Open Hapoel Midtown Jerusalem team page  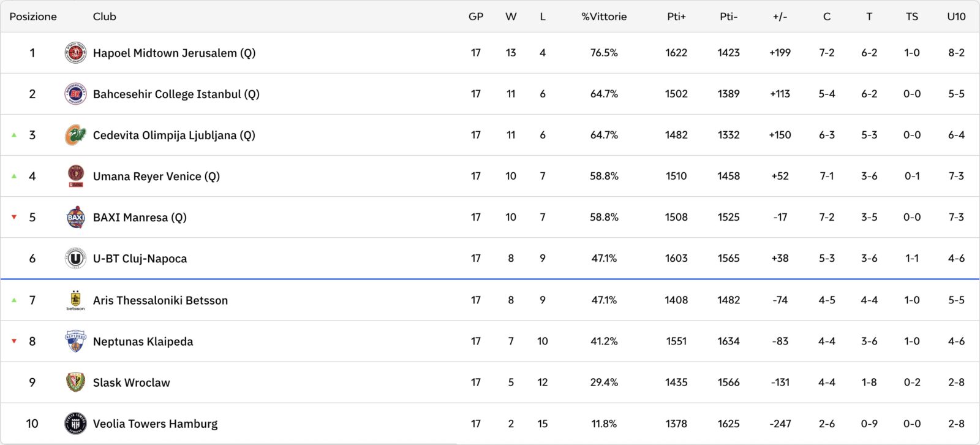(174, 53)
